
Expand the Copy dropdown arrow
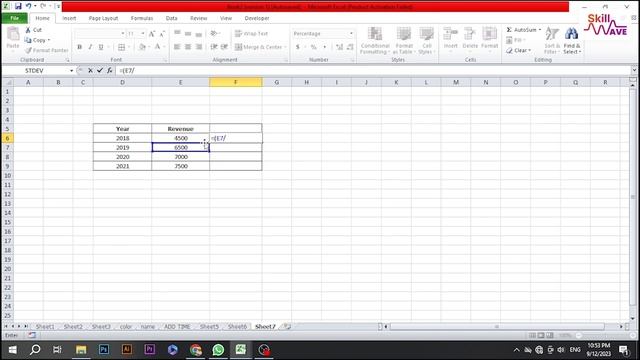point(49,40)
